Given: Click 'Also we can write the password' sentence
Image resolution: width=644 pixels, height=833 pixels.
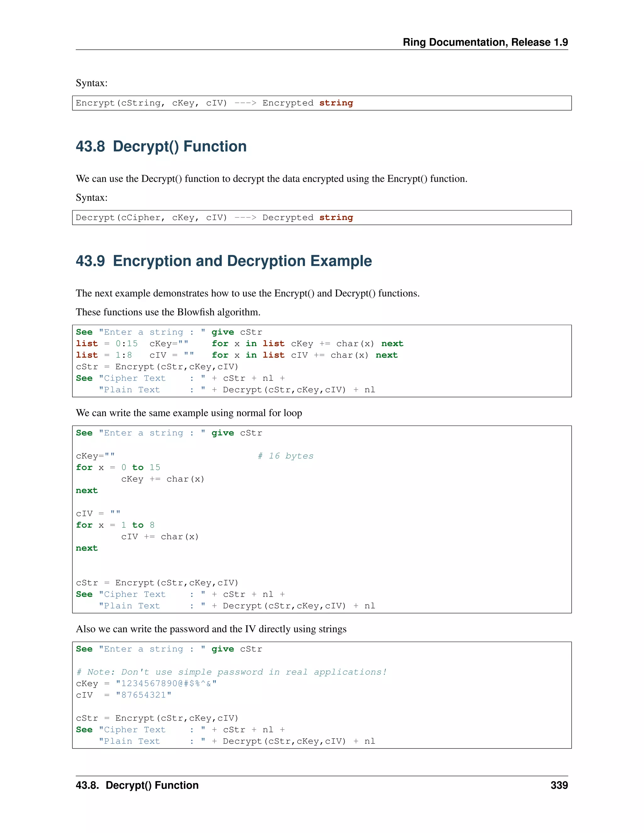Looking at the screenshot, I should click(x=211, y=629).
